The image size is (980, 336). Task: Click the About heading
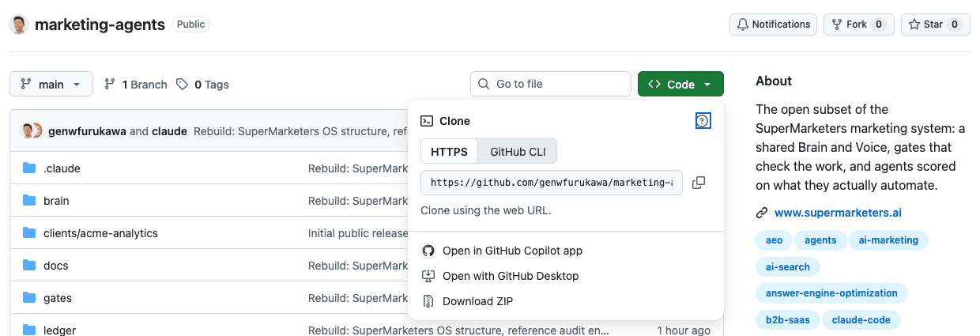tap(774, 81)
